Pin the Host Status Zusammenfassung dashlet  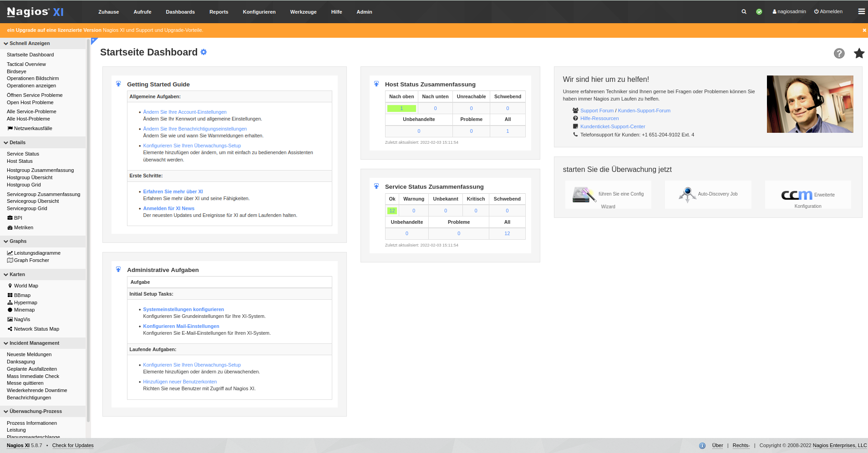(x=376, y=84)
